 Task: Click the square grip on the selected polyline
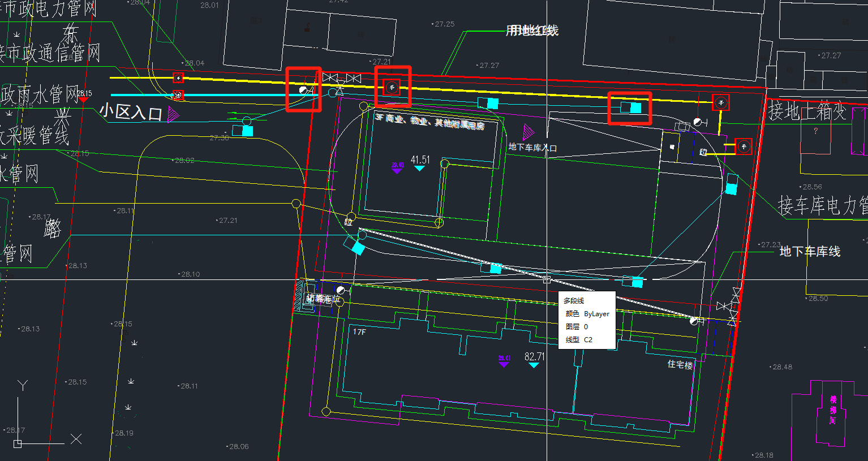547,279
